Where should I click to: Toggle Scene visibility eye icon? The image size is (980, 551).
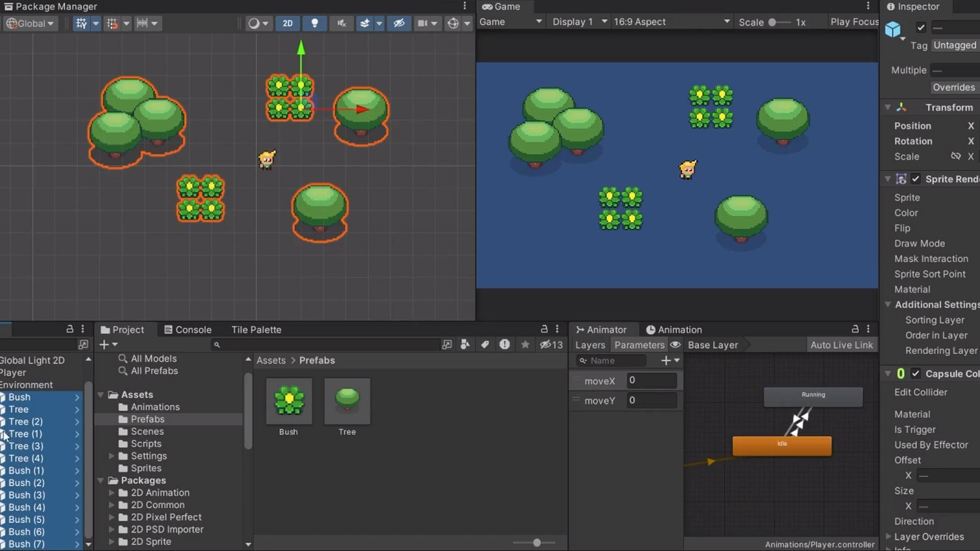click(399, 23)
